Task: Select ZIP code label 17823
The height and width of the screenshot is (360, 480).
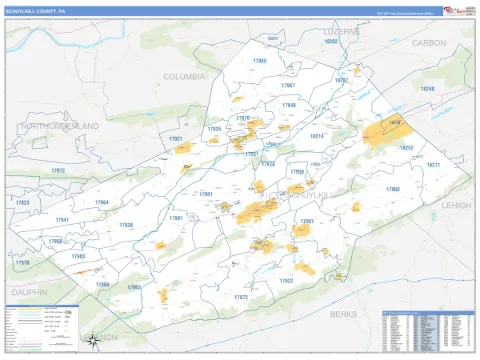Action: tap(22, 203)
